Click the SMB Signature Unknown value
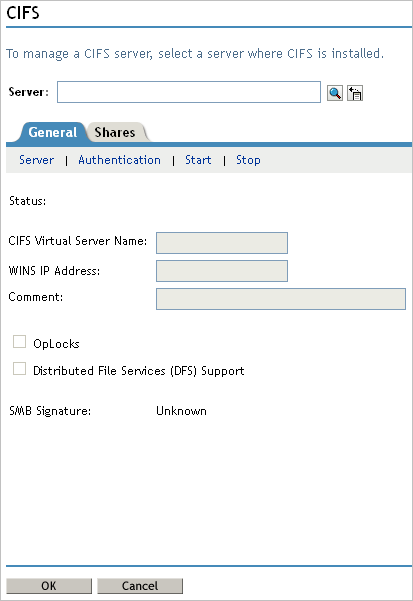 click(x=181, y=411)
